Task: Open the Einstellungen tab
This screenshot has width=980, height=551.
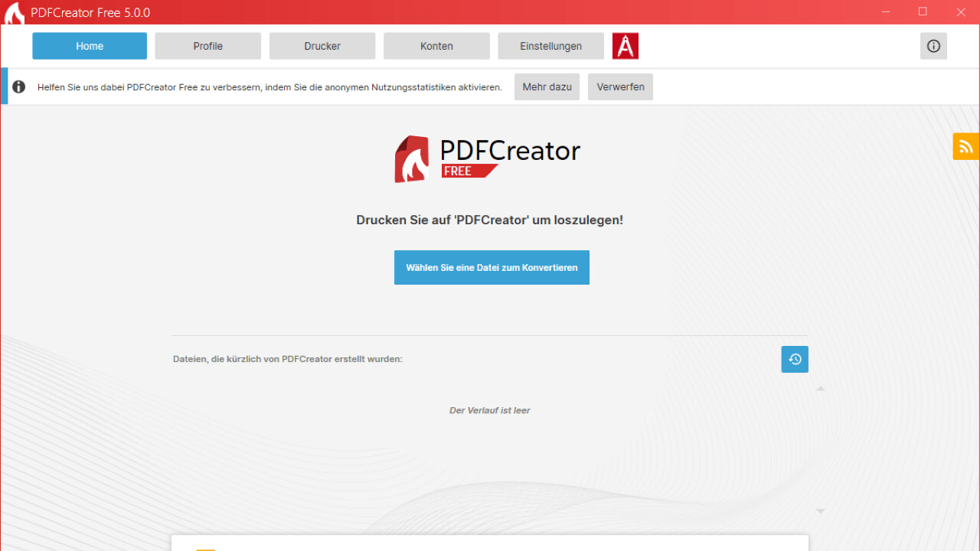Action: tap(550, 46)
